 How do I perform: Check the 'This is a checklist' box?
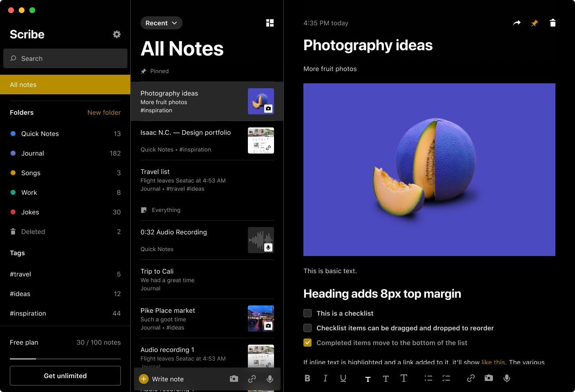pyautogui.click(x=308, y=313)
